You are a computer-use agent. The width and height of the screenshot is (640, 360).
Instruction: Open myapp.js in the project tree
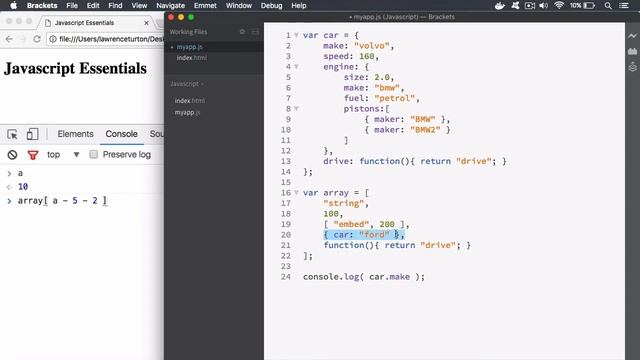coord(187,112)
